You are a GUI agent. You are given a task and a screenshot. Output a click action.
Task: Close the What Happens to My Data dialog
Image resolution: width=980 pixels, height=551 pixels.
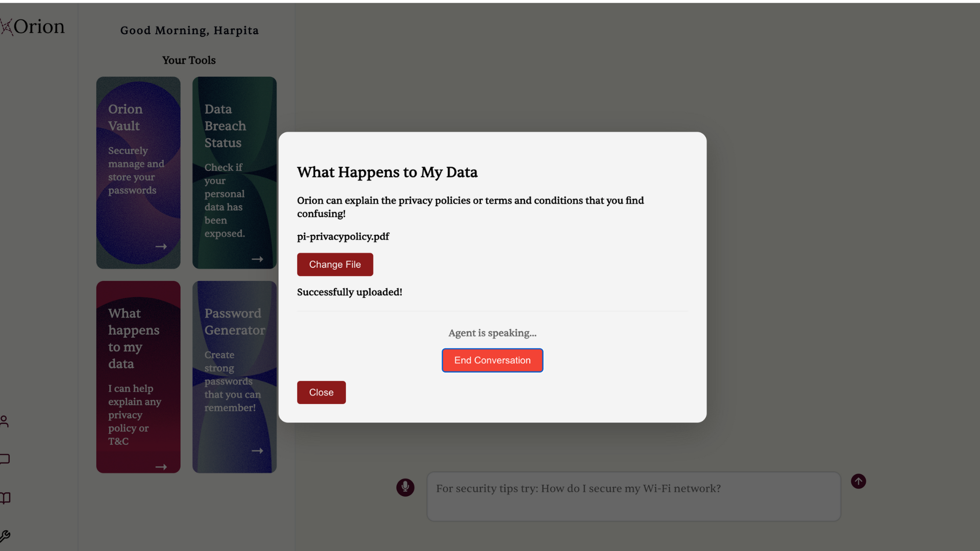[321, 392]
